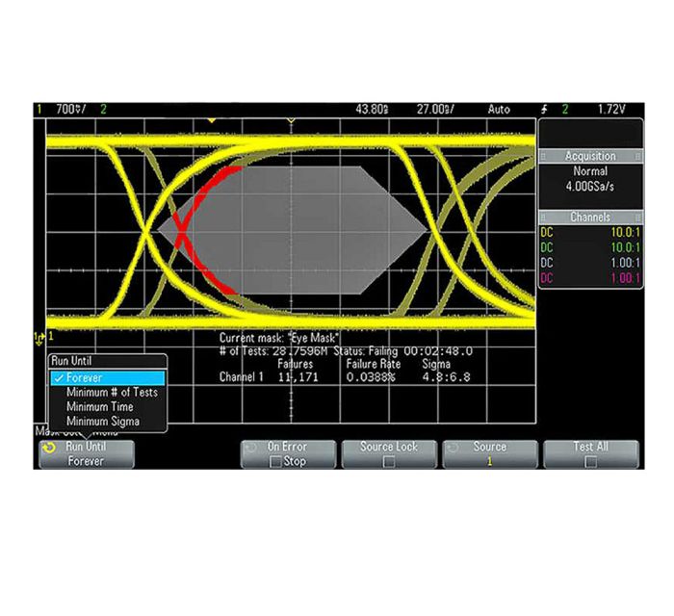Click the sigma value 4.8:6.8
Screen dimensions: 674x616
(x=446, y=377)
